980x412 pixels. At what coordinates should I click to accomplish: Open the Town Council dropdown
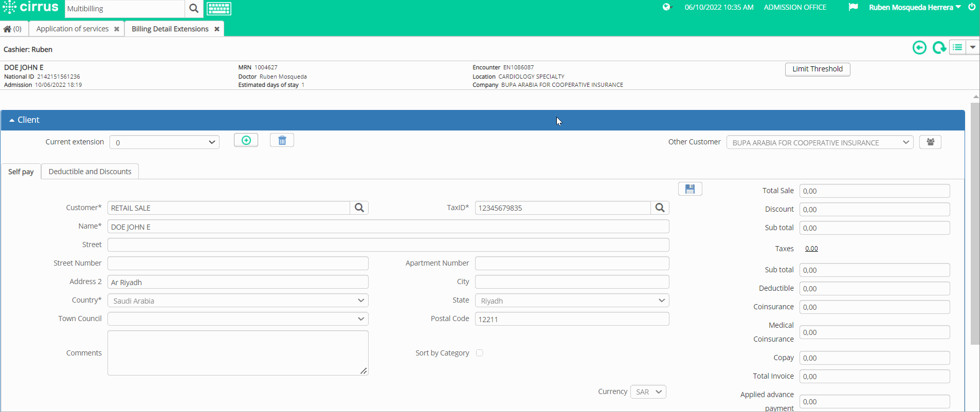click(238, 319)
